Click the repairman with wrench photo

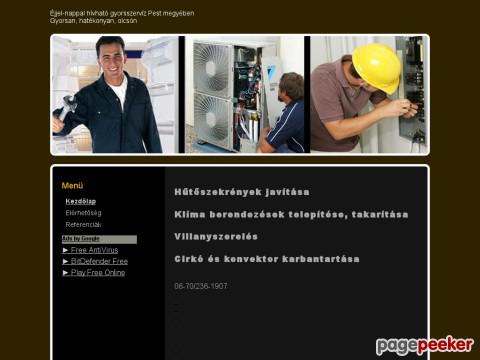[x=115, y=95]
